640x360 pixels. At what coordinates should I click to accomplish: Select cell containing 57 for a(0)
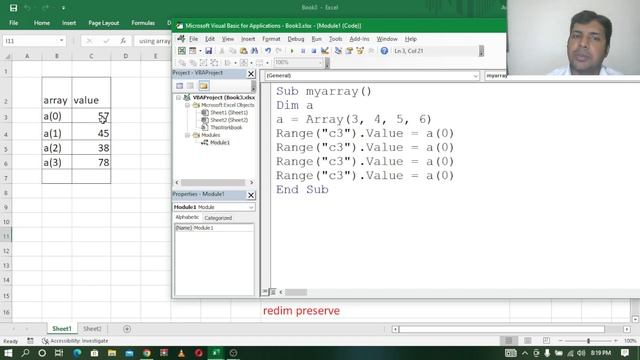pyautogui.click(x=91, y=117)
